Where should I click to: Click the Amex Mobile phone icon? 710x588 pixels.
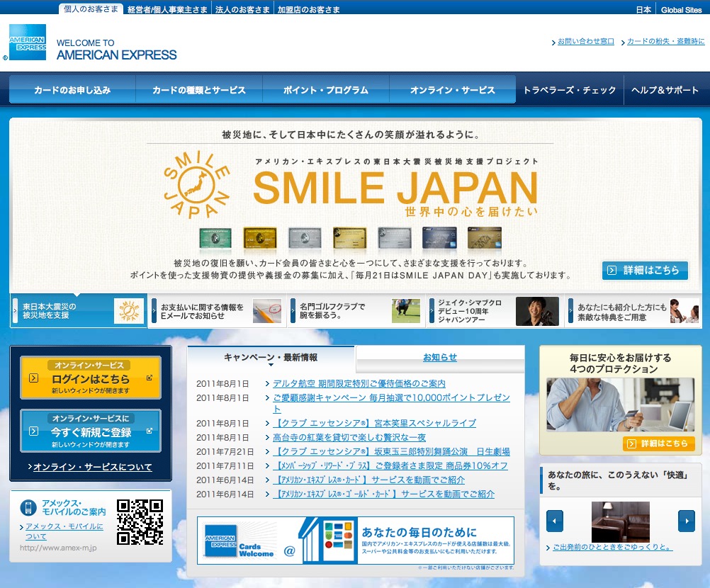28,507
